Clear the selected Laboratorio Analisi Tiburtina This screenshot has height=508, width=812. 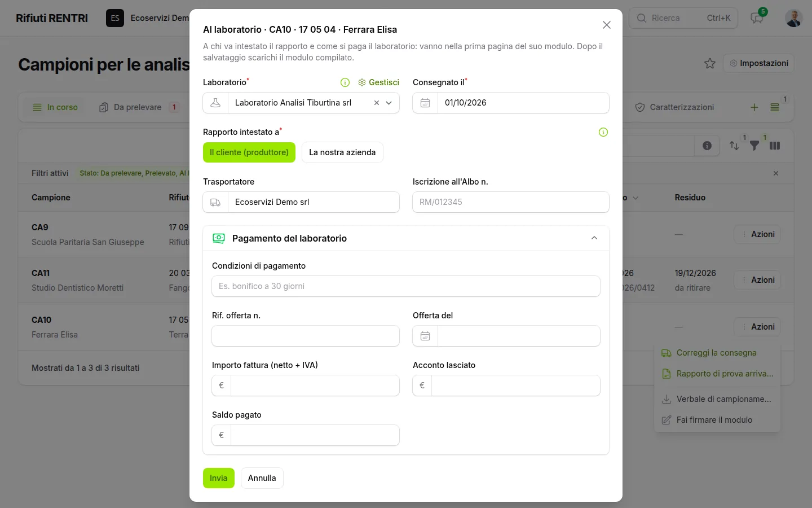(x=377, y=103)
